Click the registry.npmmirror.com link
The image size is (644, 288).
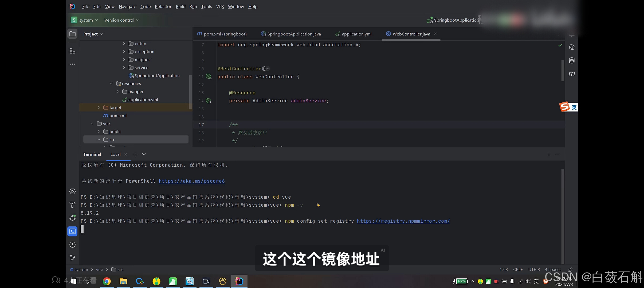(403, 221)
